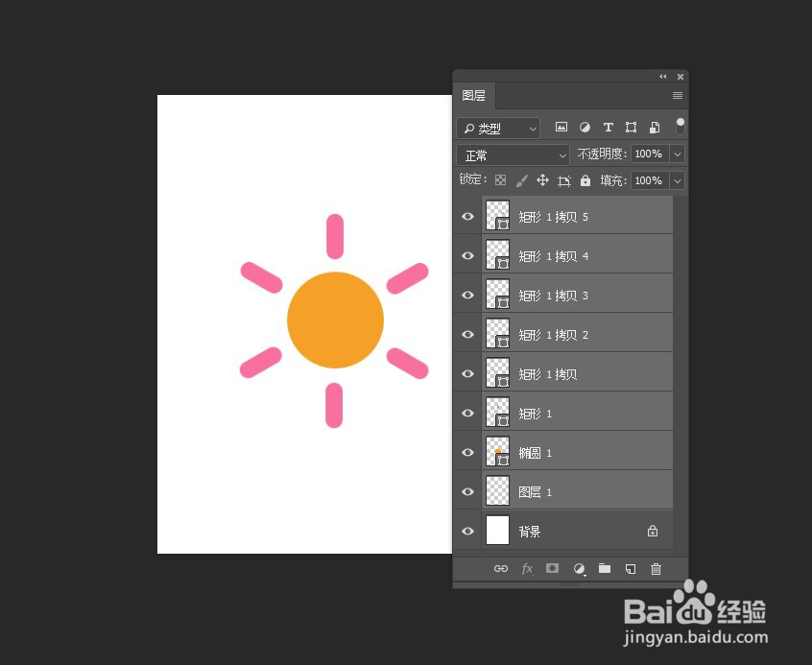This screenshot has height=665, width=812.
Task: Select layer named 矩形 1 拷贝
Action: [x=547, y=374]
